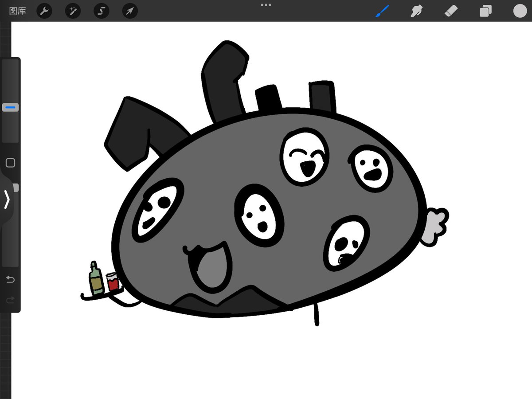The height and width of the screenshot is (399, 532).
Task: Activate the Selection S-shaped tool
Action: point(102,11)
